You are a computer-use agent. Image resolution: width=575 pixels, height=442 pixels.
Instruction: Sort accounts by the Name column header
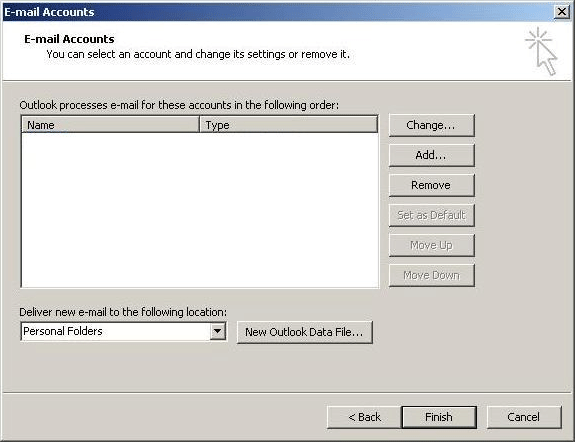pos(110,125)
